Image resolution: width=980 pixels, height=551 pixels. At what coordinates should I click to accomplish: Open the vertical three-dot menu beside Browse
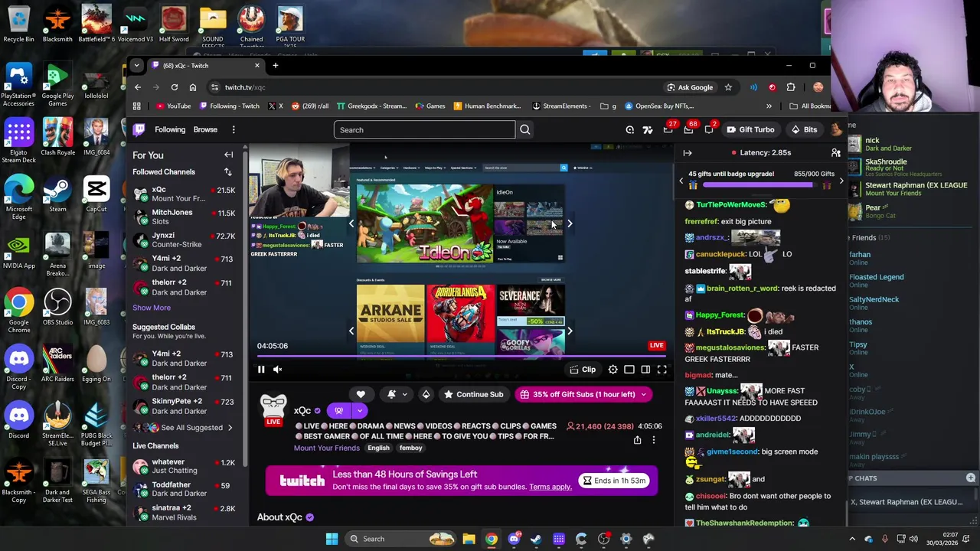[234, 129]
